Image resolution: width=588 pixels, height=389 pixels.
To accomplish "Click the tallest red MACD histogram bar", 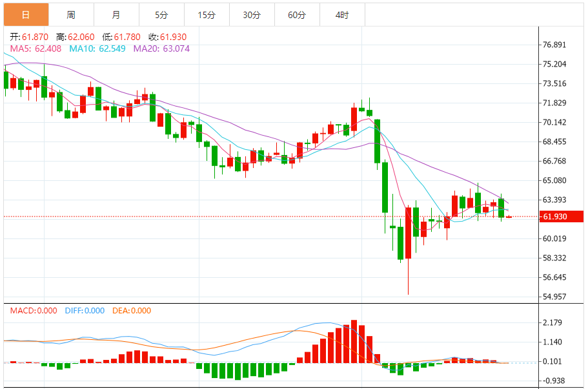I will coord(354,341).
